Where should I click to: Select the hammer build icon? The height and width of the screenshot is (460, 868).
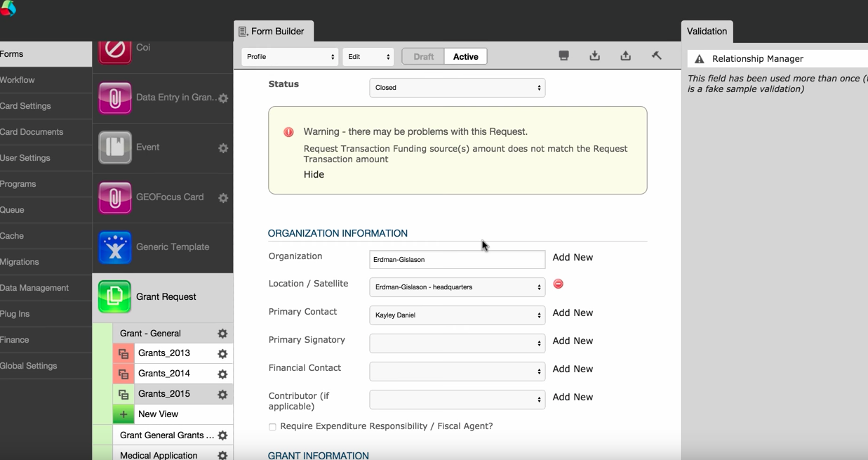point(656,55)
